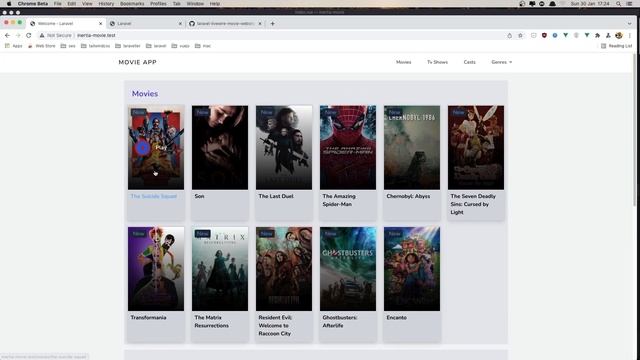The image size is (640, 360).
Task: Open the Son title link
Action: pos(199,196)
